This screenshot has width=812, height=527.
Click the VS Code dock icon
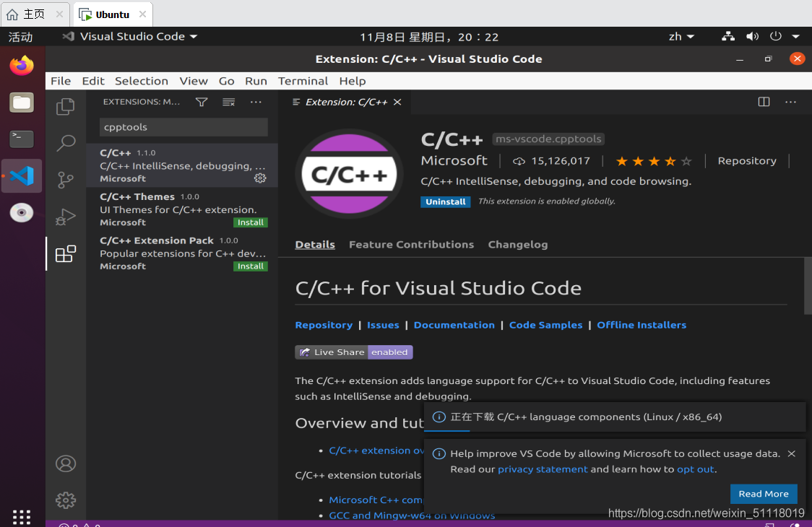21,176
